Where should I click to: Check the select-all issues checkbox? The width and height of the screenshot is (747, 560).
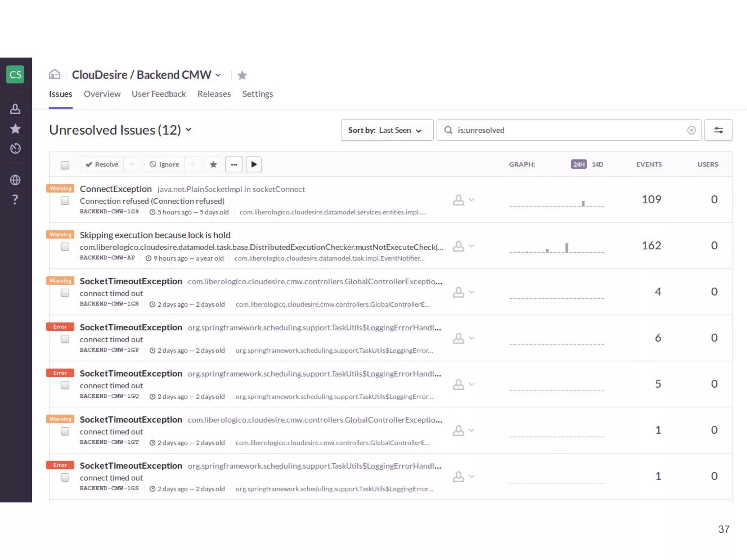(x=65, y=165)
